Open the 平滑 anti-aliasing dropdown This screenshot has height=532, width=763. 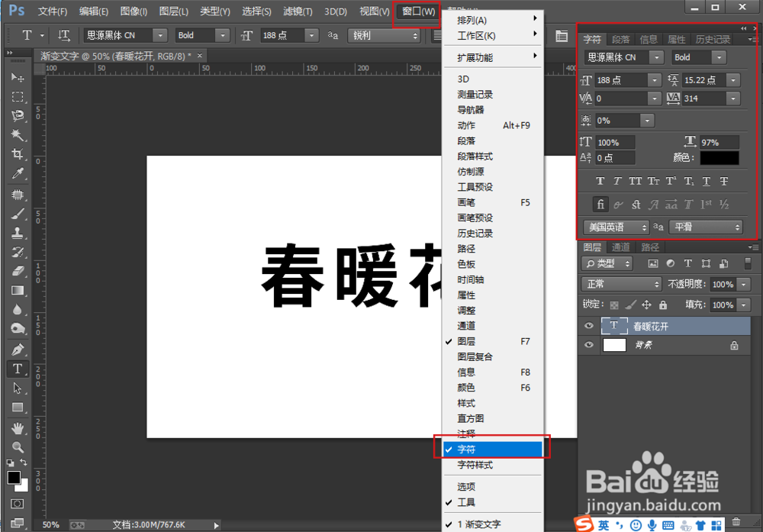coord(706,227)
